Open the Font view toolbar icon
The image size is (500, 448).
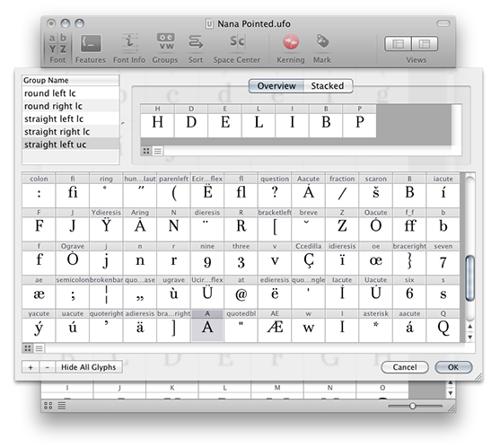point(57,48)
